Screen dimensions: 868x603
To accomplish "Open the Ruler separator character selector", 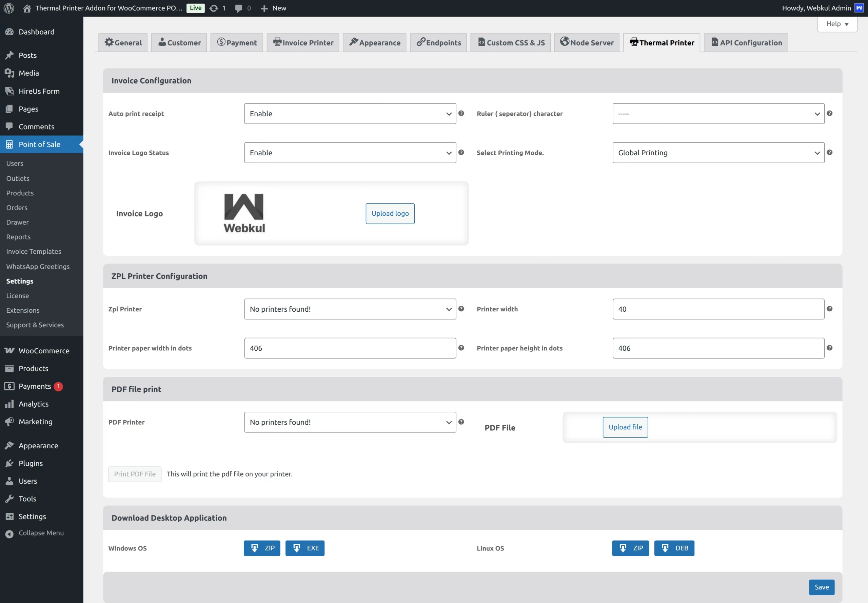I will tap(718, 113).
